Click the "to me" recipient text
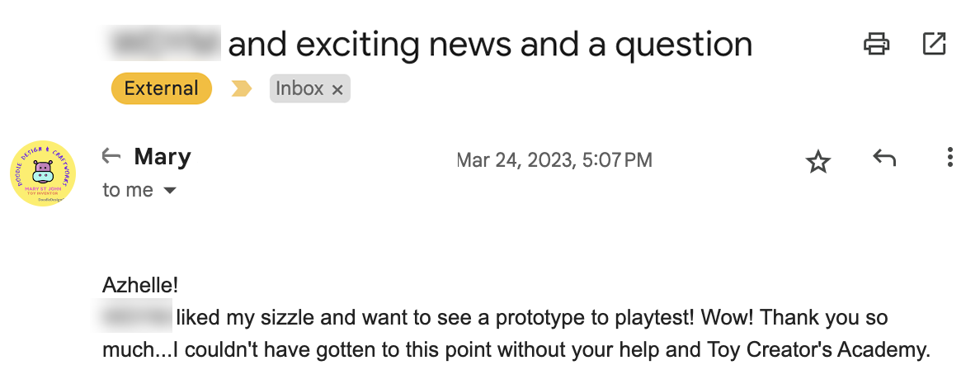The height and width of the screenshot is (370, 980). [127, 190]
